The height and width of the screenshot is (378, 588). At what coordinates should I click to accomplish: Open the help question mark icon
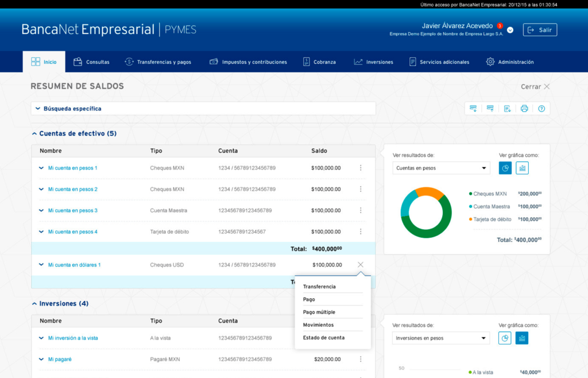point(541,109)
